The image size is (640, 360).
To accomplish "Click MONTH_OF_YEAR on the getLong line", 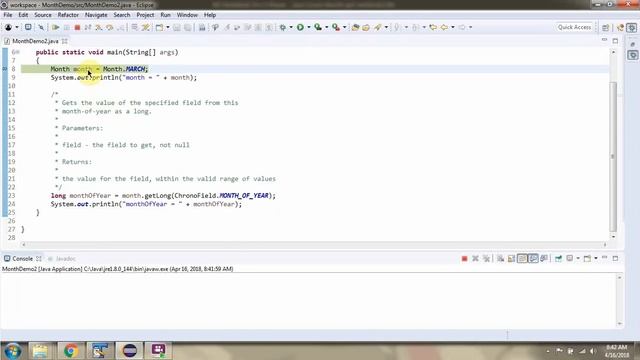I will pos(244,196).
